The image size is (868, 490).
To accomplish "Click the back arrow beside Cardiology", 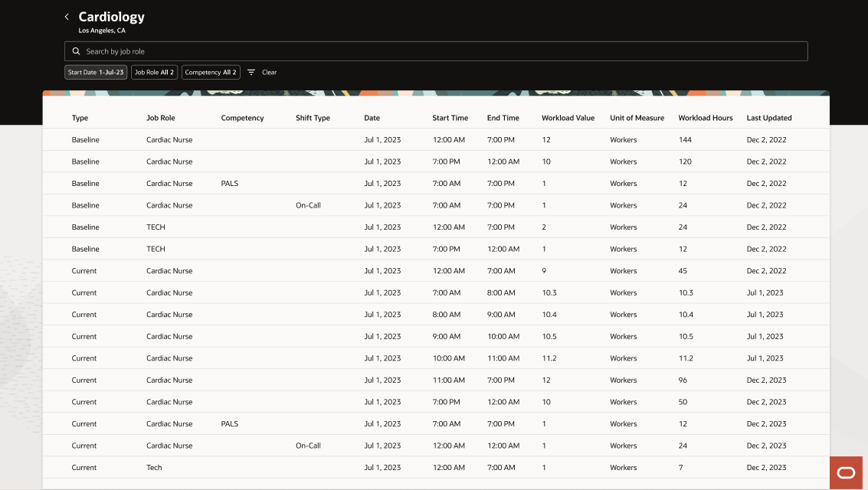I will pos(67,16).
